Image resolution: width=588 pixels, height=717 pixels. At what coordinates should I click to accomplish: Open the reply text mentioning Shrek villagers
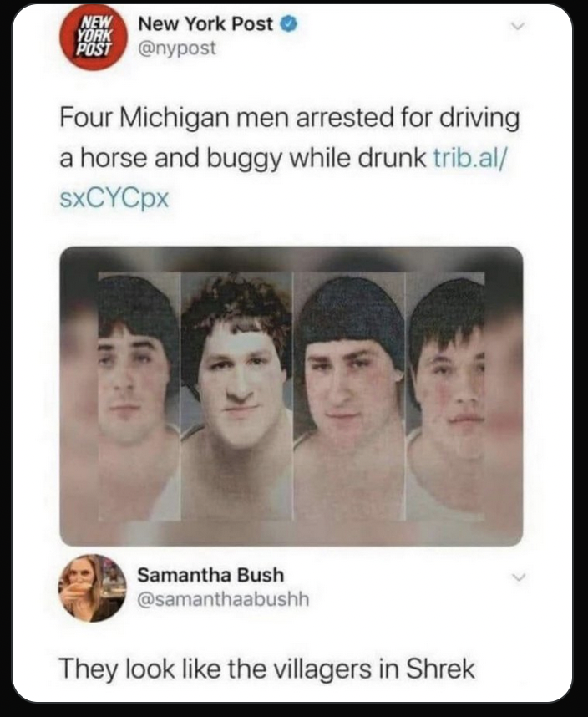tap(266, 669)
